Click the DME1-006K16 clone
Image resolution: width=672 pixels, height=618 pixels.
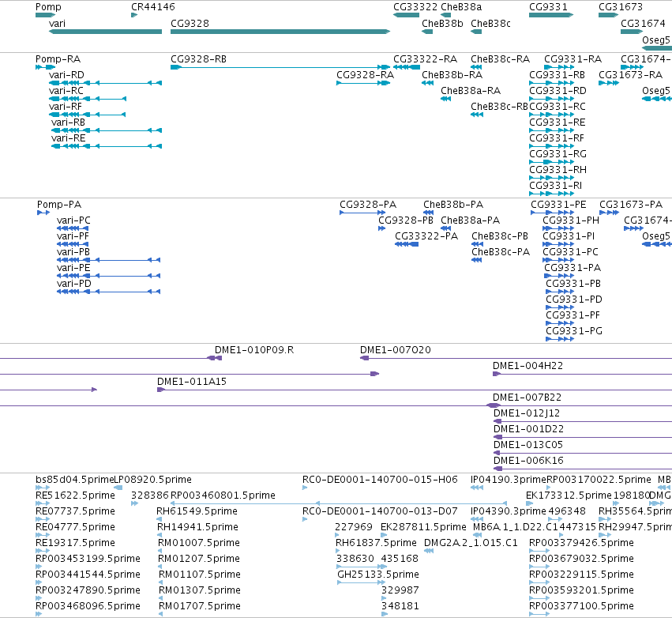click(583, 469)
